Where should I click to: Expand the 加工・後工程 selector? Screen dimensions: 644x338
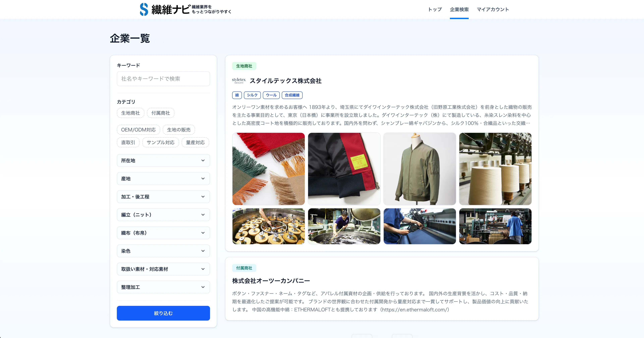point(163,197)
